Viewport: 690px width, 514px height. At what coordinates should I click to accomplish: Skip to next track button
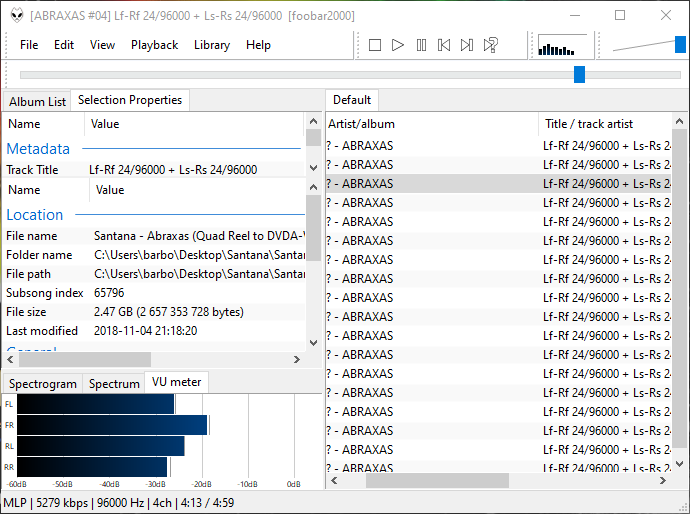467,45
